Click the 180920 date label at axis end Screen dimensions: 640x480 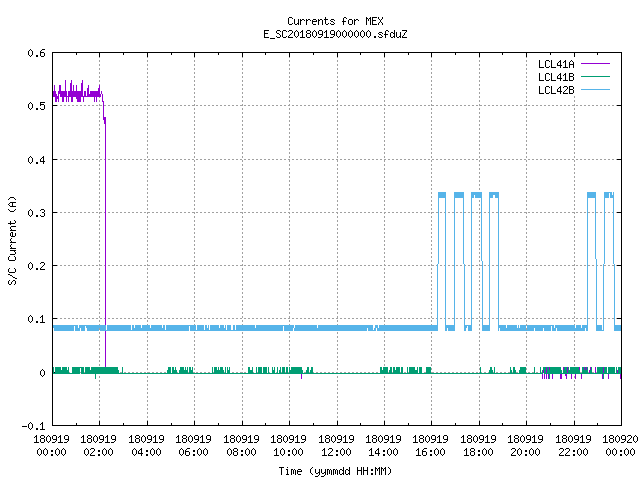pyautogui.click(x=620, y=439)
